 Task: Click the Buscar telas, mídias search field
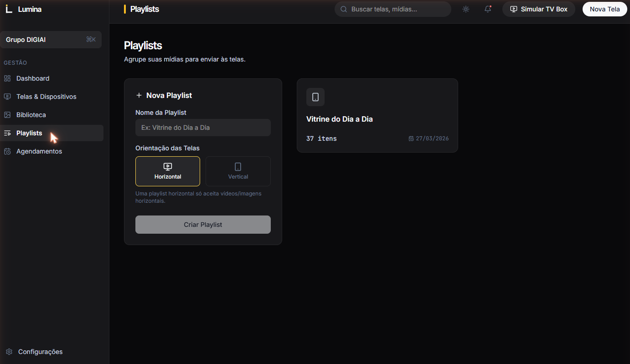pyautogui.click(x=393, y=9)
